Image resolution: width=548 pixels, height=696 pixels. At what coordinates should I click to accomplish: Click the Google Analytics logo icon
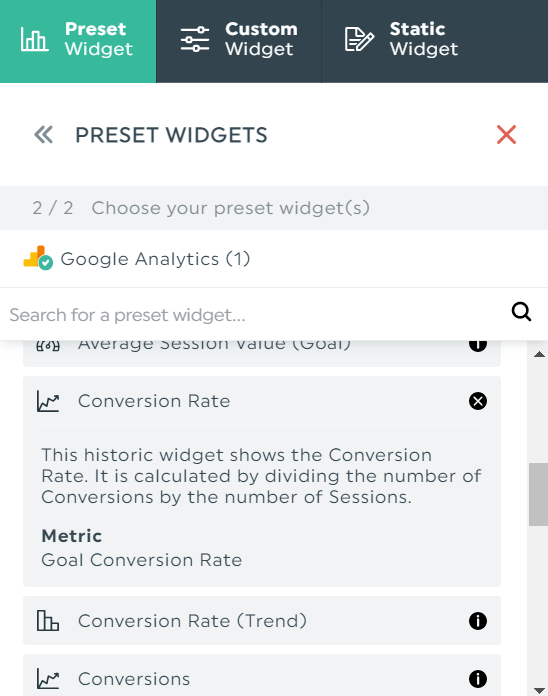[x=38, y=257]
